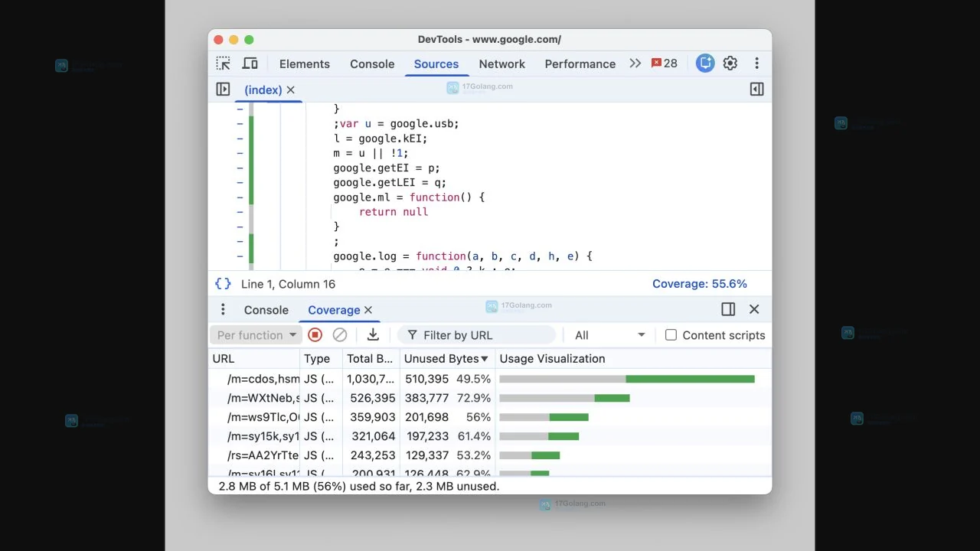Open the Network tab
Viewport: 980px width, 551px height.
pyautogui.click(x=502, y=64)
